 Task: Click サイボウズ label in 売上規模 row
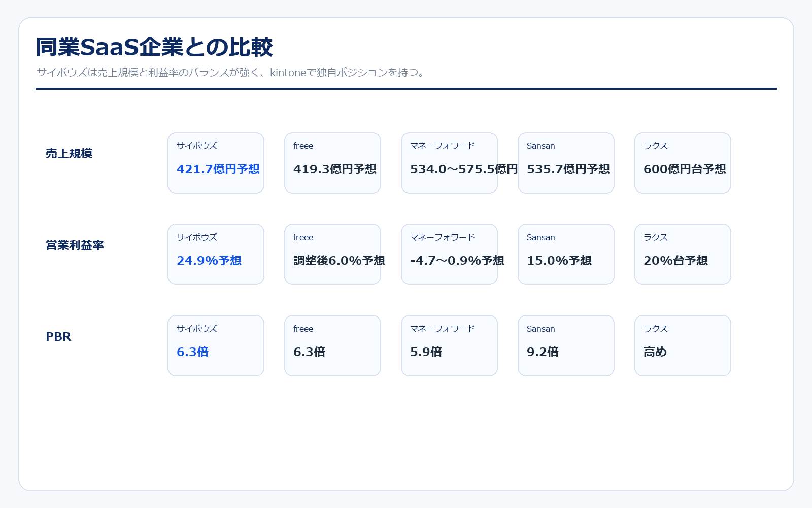pyautogui.click(x=197, y=146)
